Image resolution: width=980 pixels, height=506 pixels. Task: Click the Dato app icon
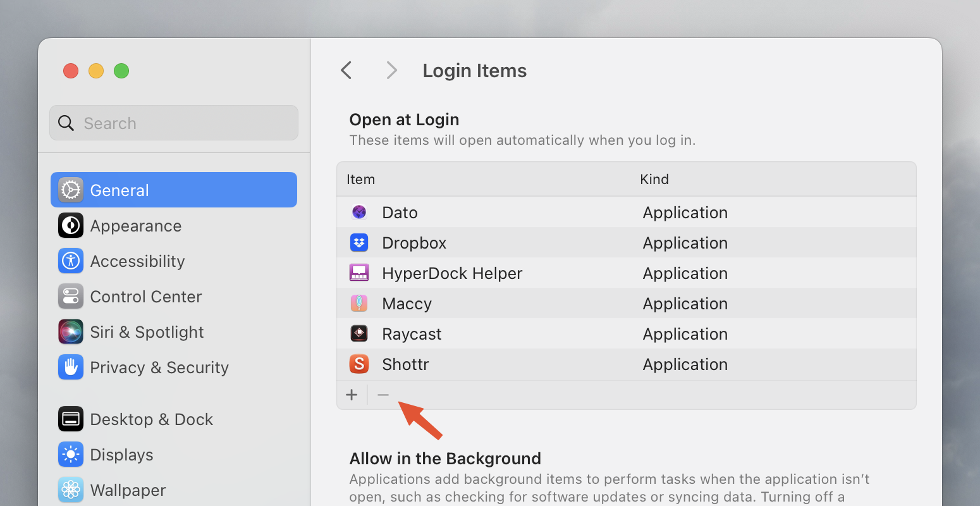[x=359, y=213]
